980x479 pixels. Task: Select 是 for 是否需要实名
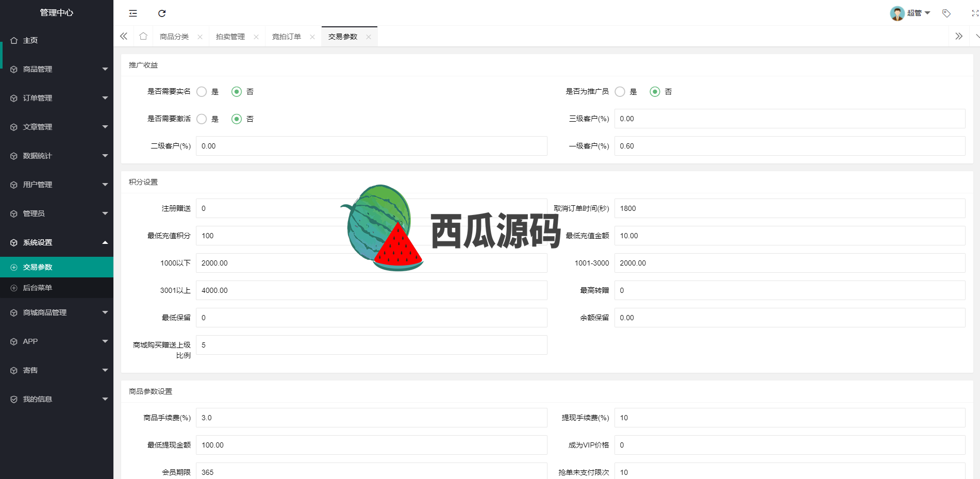coord(202,92)
